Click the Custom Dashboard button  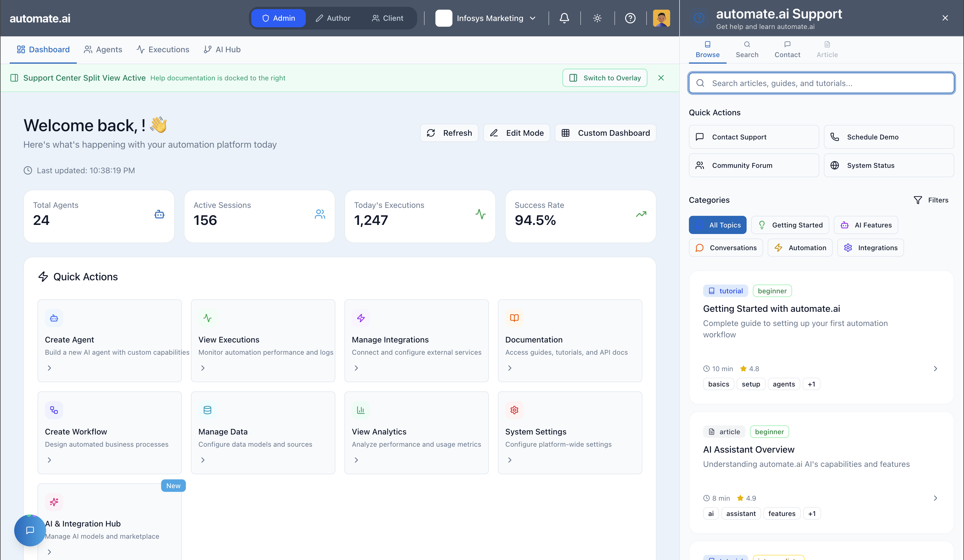point(606,133)
